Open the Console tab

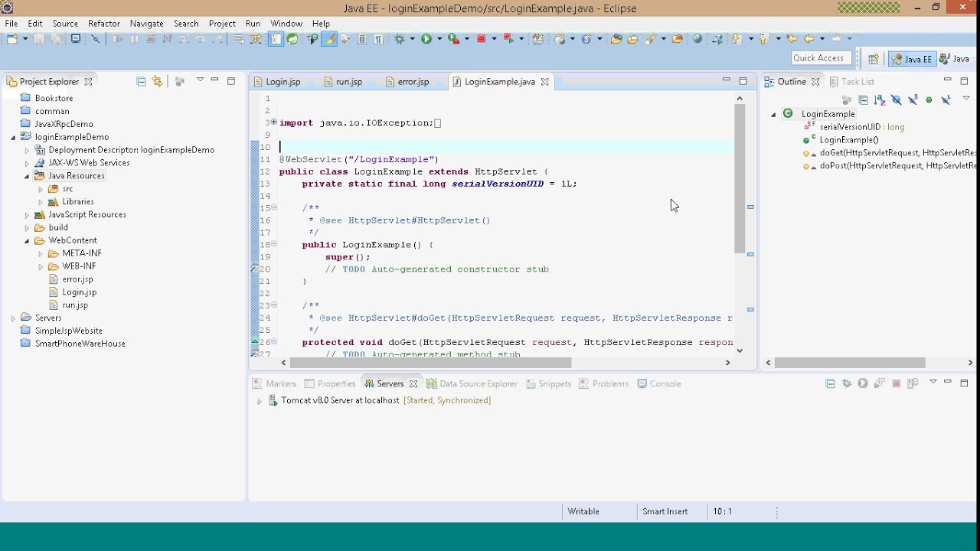point(660,384)
